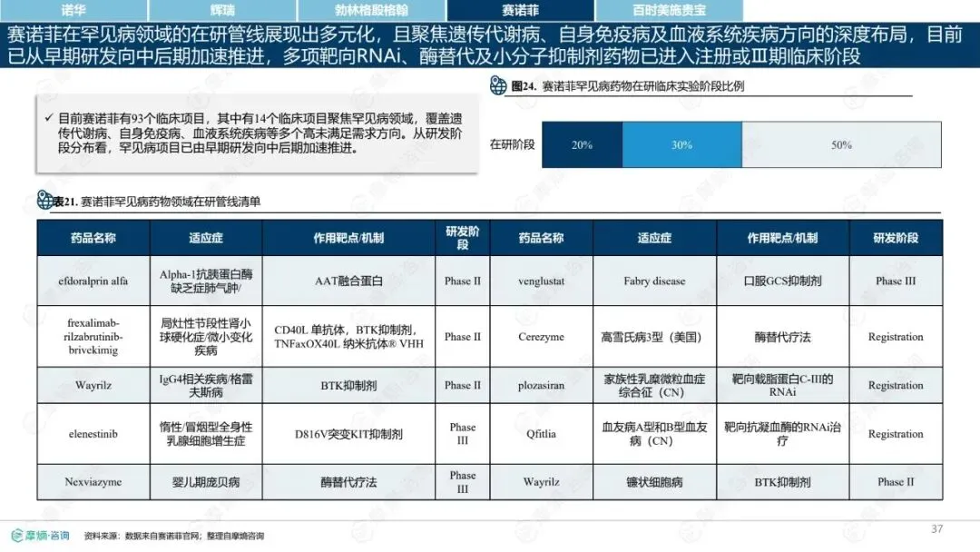The width and height of the screenshot is (980, 552).
Task: Go to the 百时美施贵宝 tab
Action: point(670,10)
